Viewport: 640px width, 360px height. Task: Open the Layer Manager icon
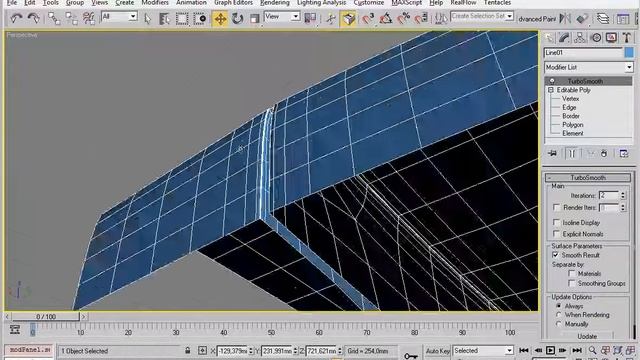603,18
